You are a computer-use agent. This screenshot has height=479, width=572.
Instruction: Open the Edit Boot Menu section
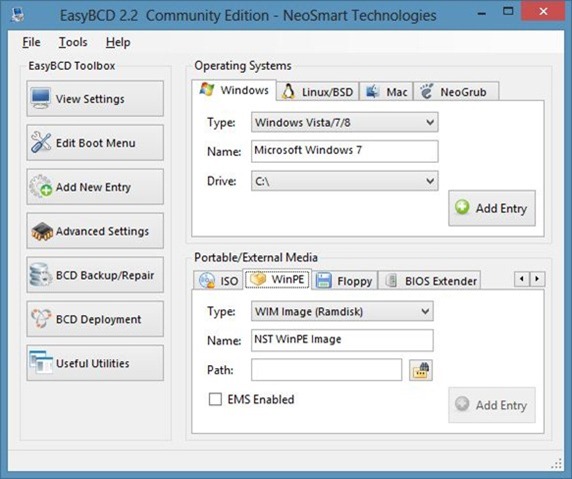pyautogui.click(x=95, y=143)
